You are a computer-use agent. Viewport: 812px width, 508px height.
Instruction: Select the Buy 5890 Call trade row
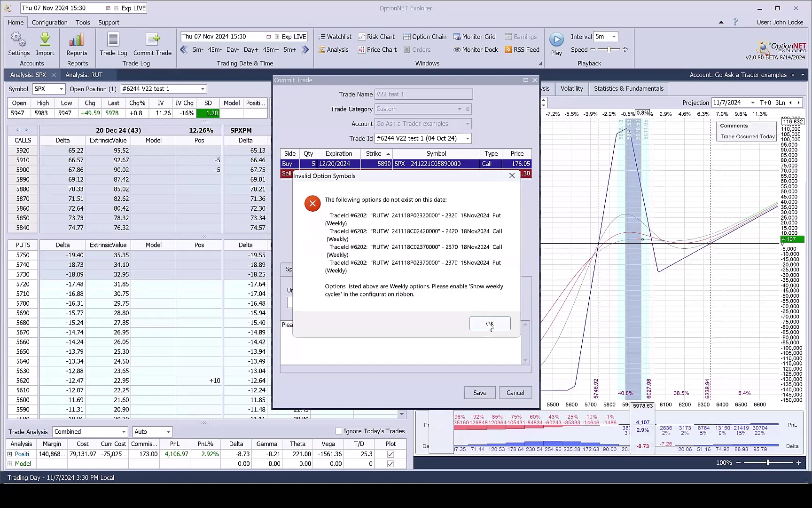406,164
